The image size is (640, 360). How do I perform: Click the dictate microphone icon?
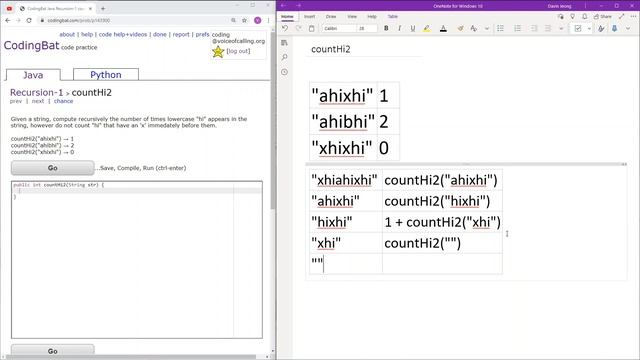pyautogui.click(x=615, y=28)
